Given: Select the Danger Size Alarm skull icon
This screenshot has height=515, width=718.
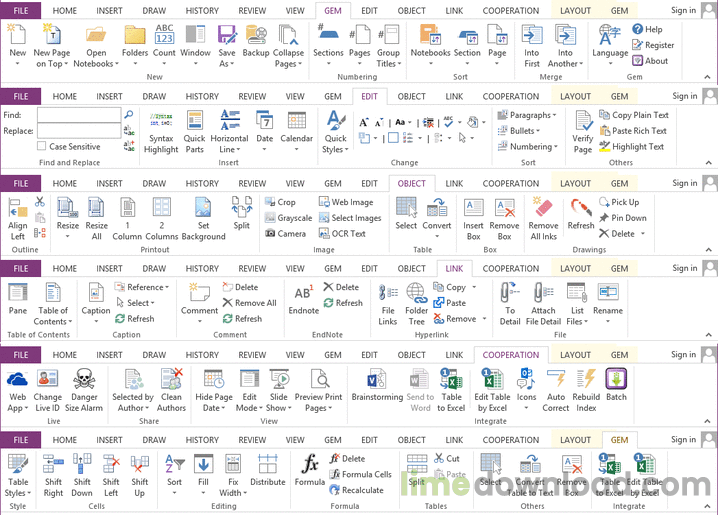Looking at the screenshot, I should pyautogui.click(x=84, y=379).
